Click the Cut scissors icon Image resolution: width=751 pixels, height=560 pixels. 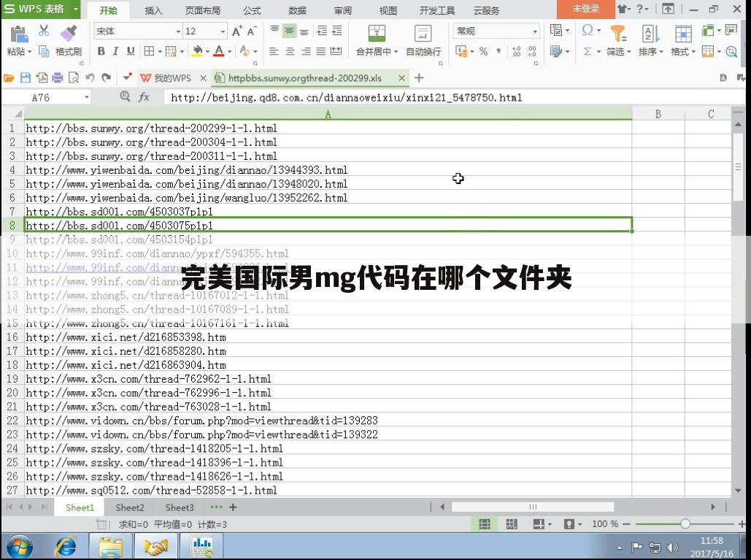pyautogui.click(x=44, y=31)
